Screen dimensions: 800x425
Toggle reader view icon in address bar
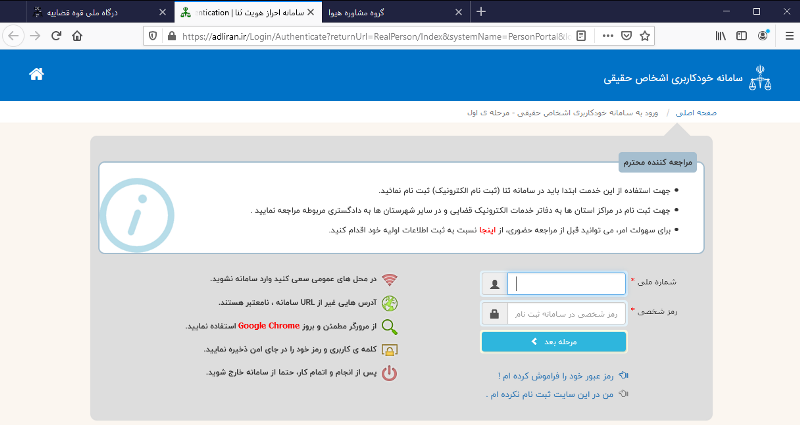[x=581, y=36]
